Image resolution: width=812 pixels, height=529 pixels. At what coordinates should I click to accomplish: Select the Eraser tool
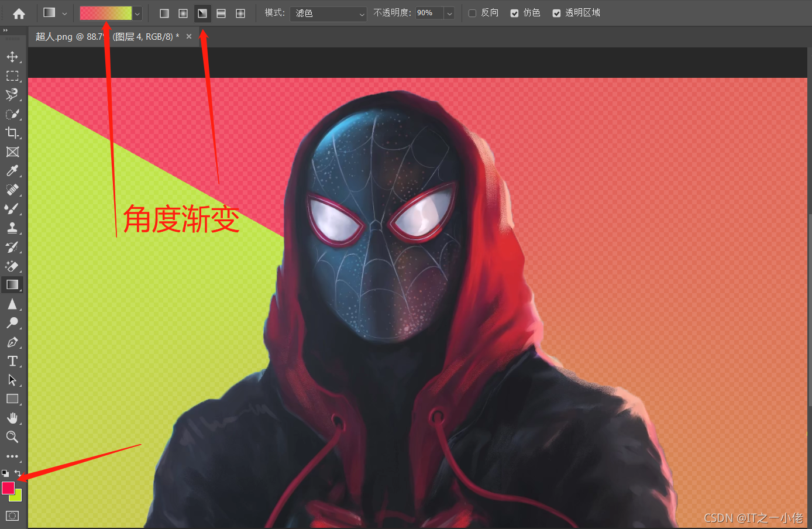12,266
